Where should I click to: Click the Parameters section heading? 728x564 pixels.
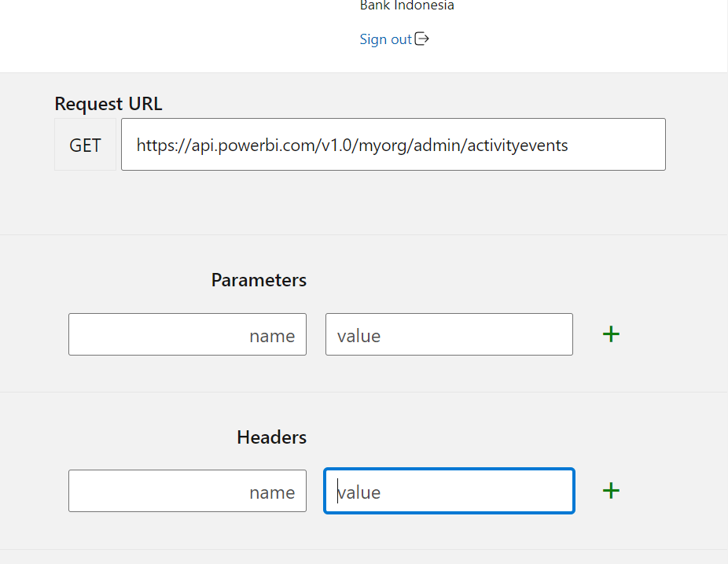tap(259, 280)
